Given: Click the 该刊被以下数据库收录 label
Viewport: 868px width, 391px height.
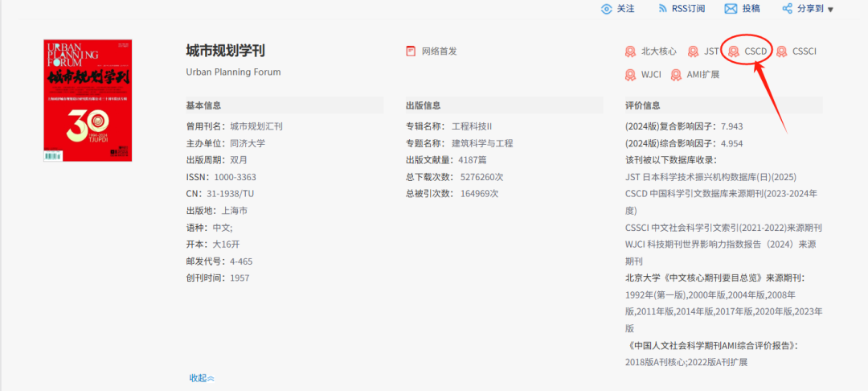Looking at the screenshot, I should coord(671,160).
